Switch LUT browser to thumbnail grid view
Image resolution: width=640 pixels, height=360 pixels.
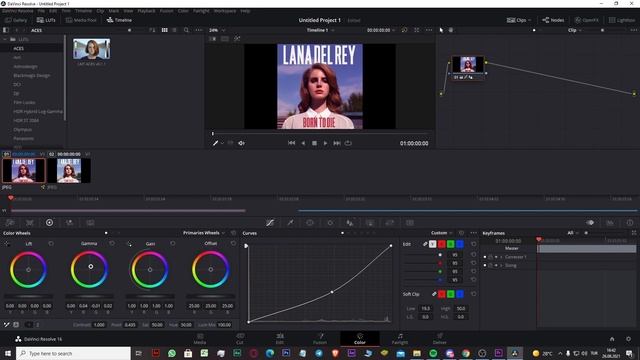point(164,30)
